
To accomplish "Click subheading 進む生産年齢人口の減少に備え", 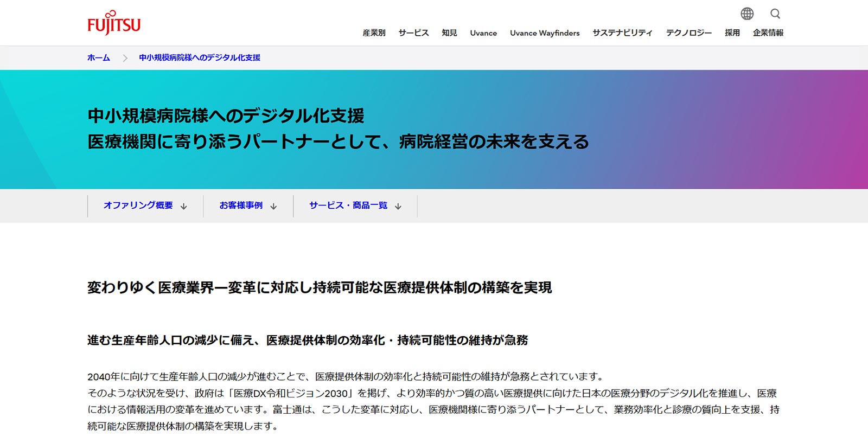I will pyautogui.click(x=170, y=340).
